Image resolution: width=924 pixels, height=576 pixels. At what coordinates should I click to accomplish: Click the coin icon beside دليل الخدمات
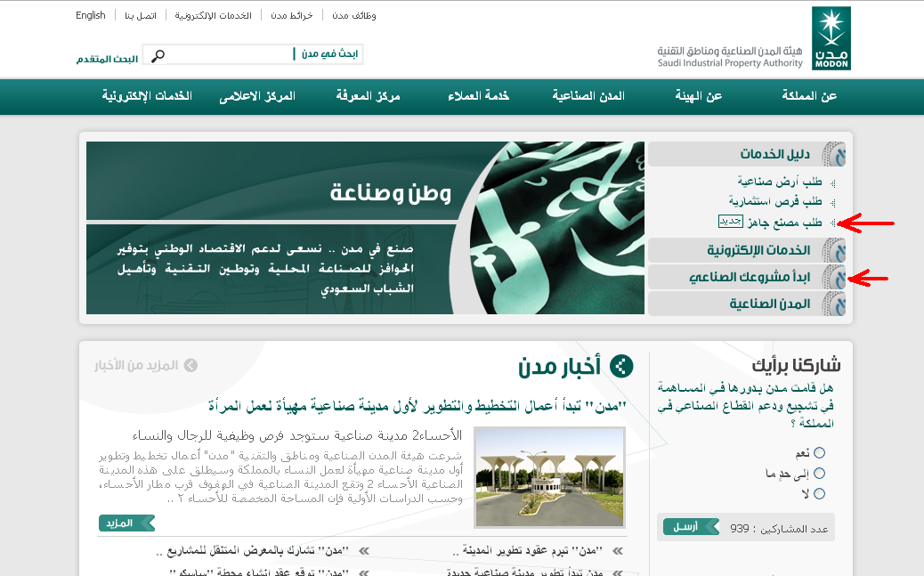tap(835, 155)
